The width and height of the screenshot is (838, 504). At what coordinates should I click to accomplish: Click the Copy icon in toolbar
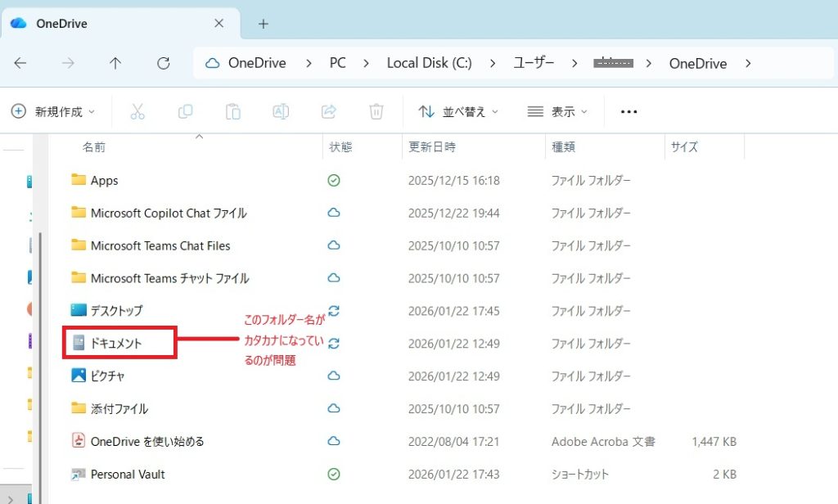tap(186, 111)
